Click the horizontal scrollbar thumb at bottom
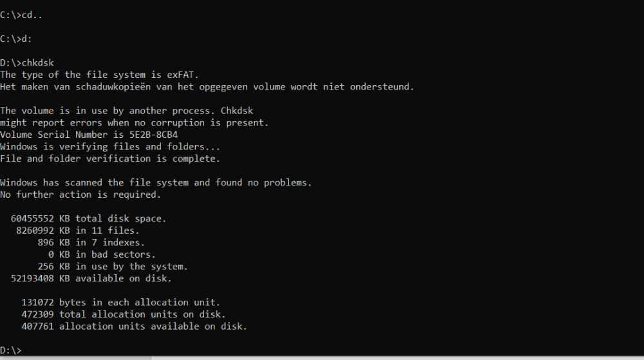This screenshot has width=644, height=360. click(75, 357)
